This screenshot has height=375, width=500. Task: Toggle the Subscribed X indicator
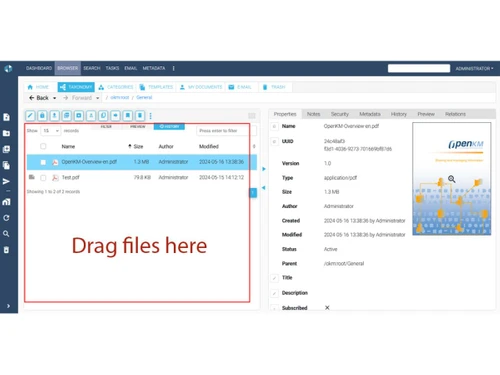(327, 308)
